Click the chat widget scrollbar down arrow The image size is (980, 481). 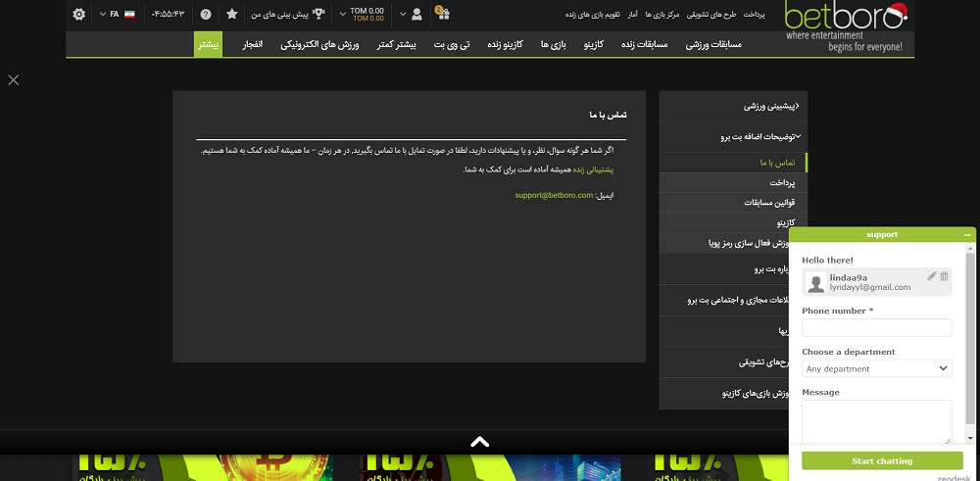[970, 439]
